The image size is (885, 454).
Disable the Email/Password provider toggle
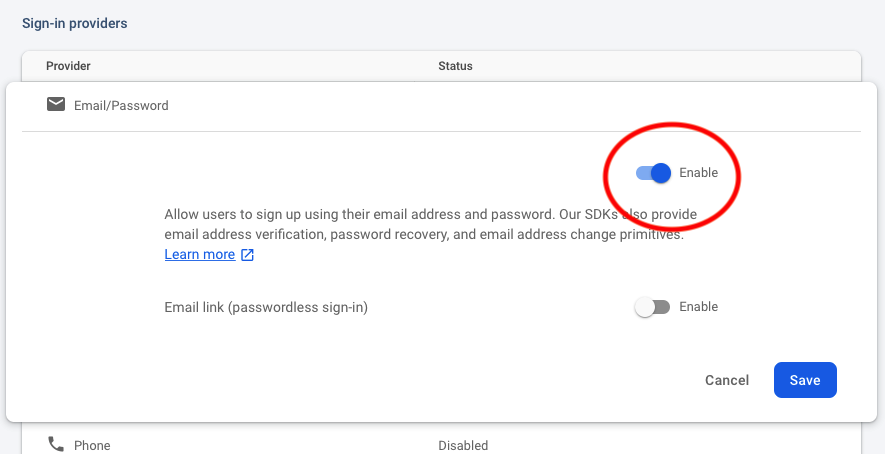(x=653, y=173)
